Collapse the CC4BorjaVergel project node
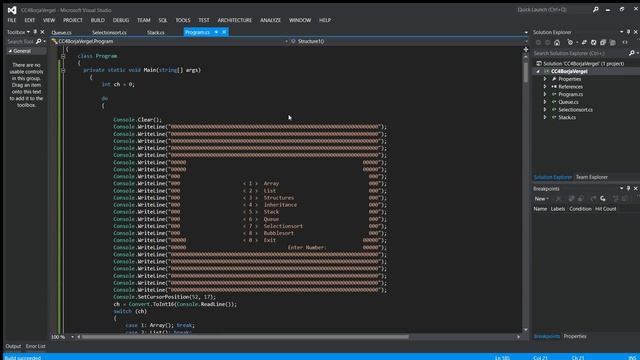640x360 pixels. click(538, 71)
